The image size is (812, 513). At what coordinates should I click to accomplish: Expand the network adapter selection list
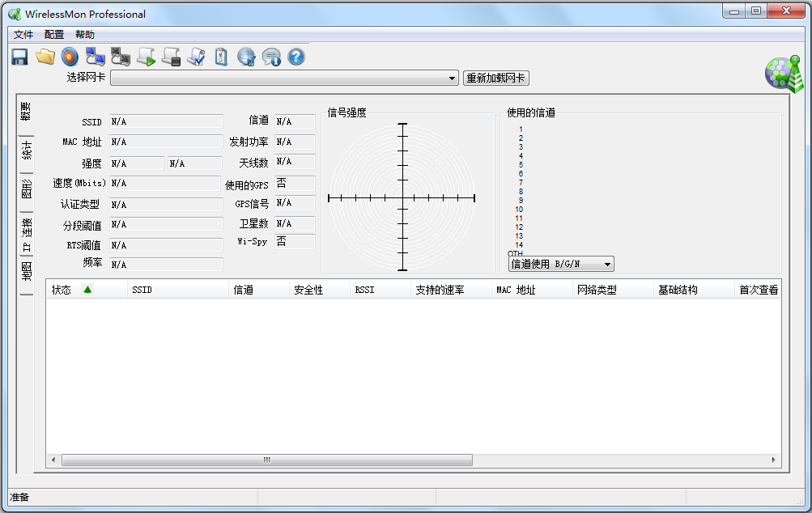pos(453,78)
